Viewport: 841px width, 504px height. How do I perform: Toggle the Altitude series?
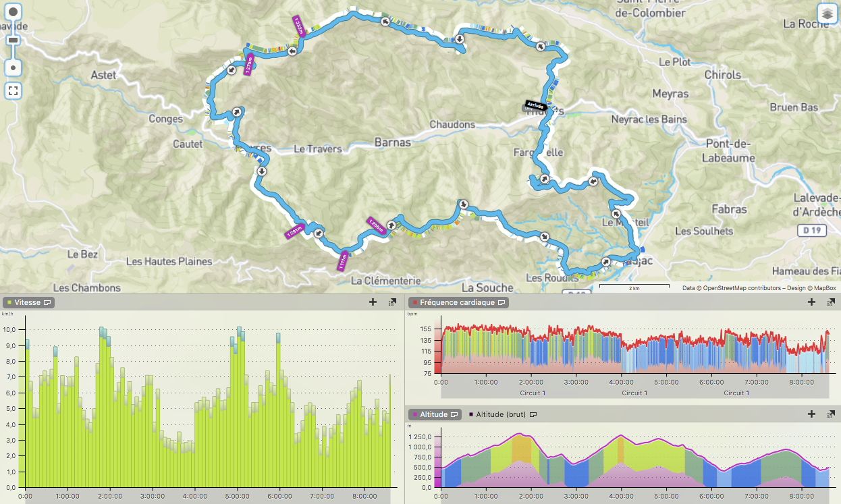pos(434,414)
